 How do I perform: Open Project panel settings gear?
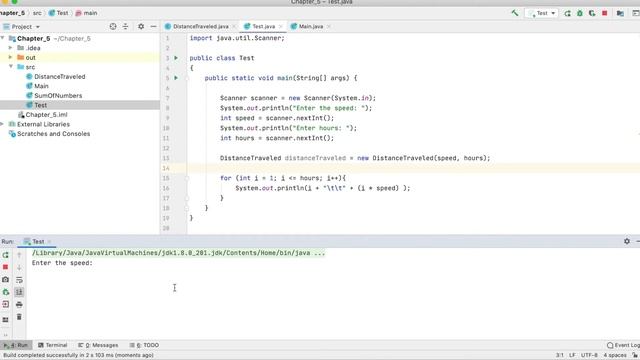pos(141,27)
